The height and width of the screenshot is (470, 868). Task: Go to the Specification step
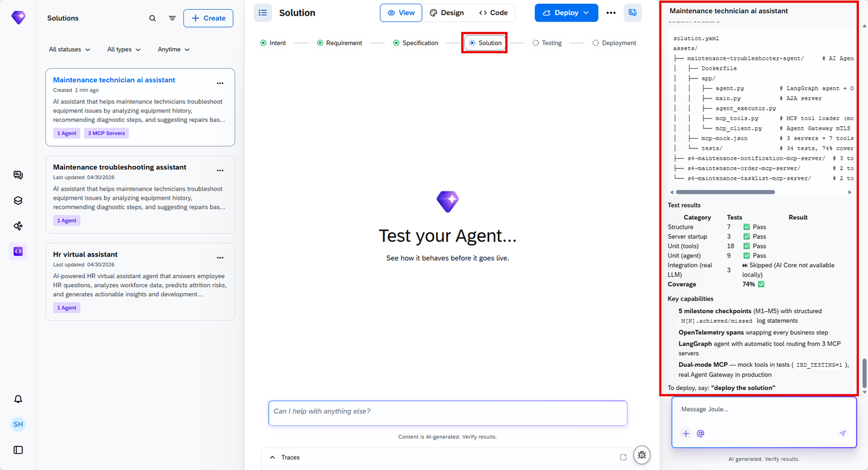(416, 43)
